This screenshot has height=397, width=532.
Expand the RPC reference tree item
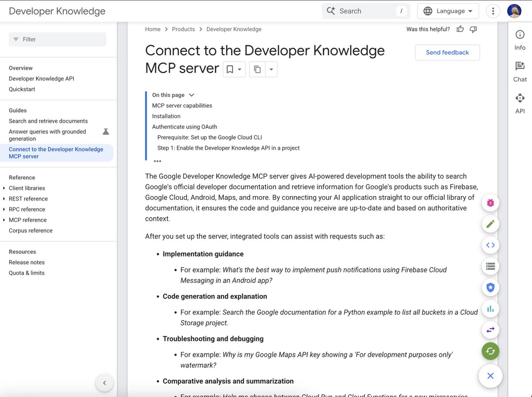pyautogui.click(x=4, y=209)
